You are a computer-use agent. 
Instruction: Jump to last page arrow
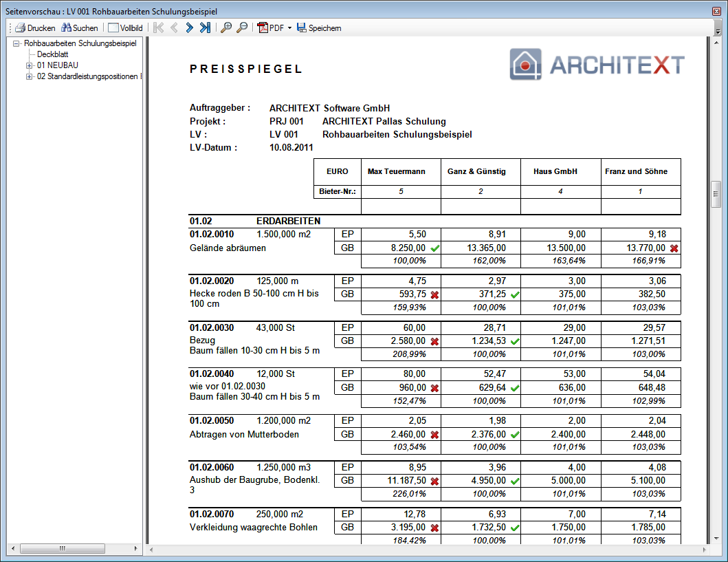pos(206,28)
